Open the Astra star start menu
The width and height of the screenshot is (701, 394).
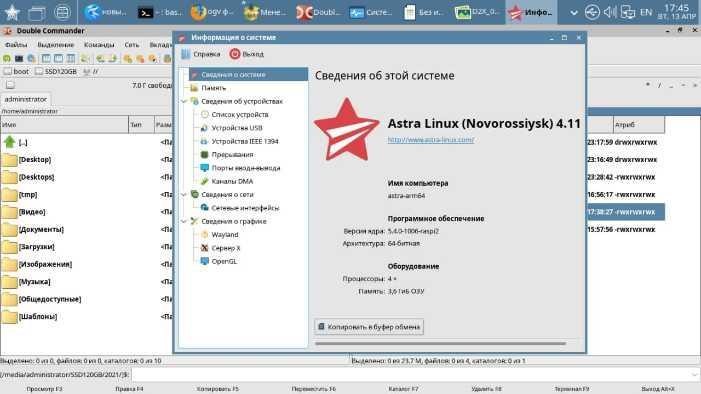point(12,12)
